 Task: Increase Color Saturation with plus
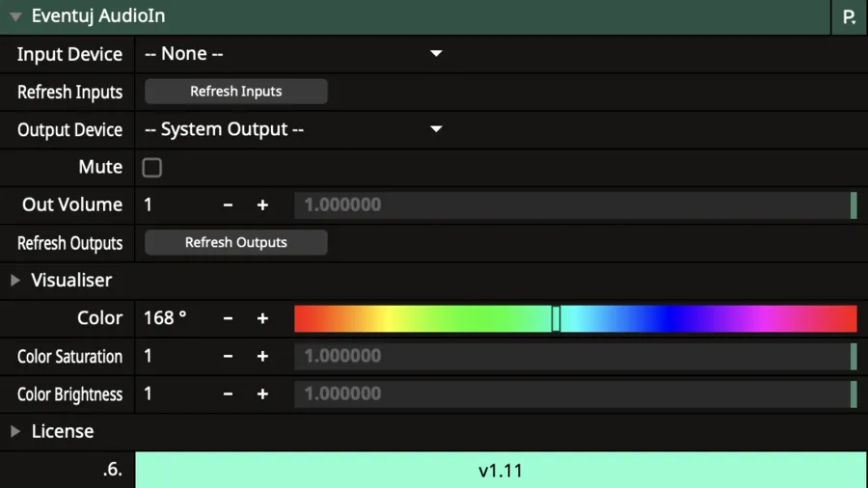(x=262, y=356)
